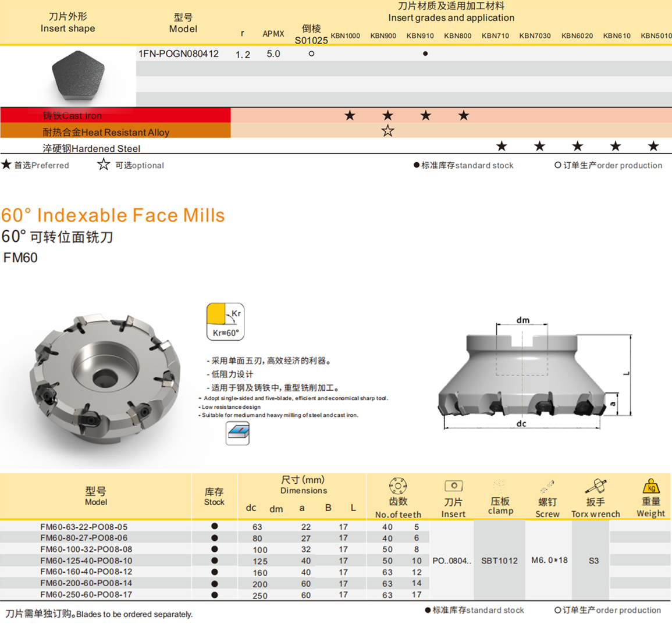Click the Cast Iron star under KBN1000

pyautogui.click(x=350, y=115)
